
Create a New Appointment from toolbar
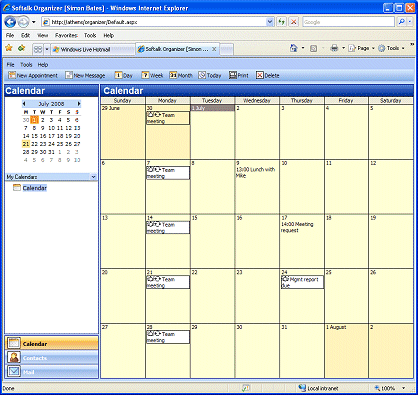point(33,76)
